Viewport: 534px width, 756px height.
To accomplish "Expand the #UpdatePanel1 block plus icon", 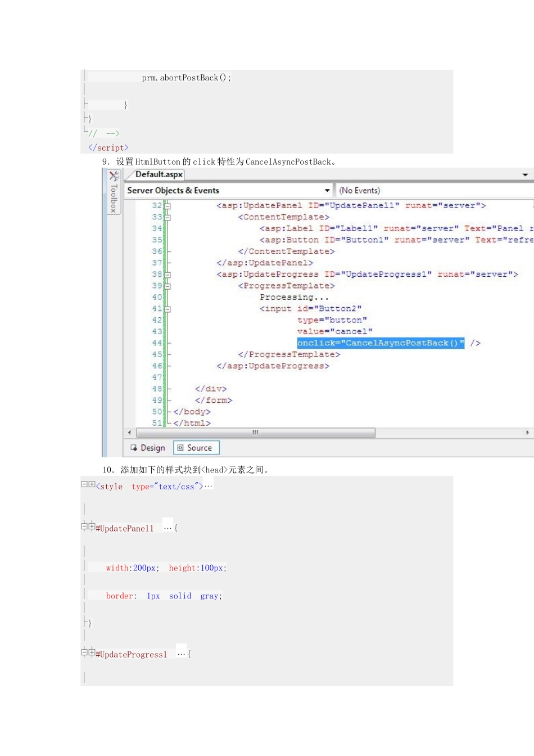I will tap(92, 526).
